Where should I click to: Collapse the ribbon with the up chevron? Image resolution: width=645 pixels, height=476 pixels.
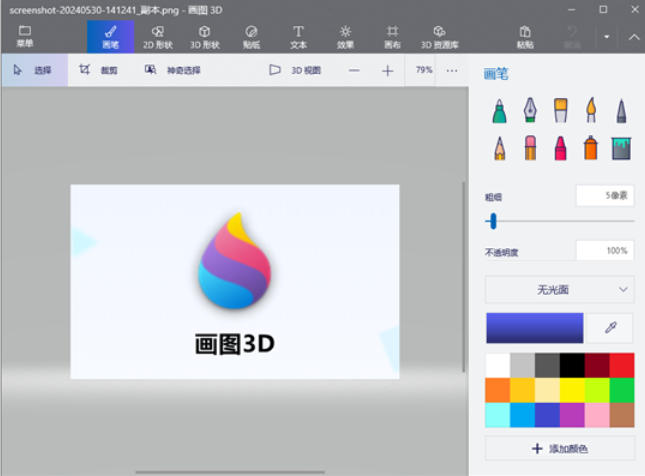[x=634, y=37]
